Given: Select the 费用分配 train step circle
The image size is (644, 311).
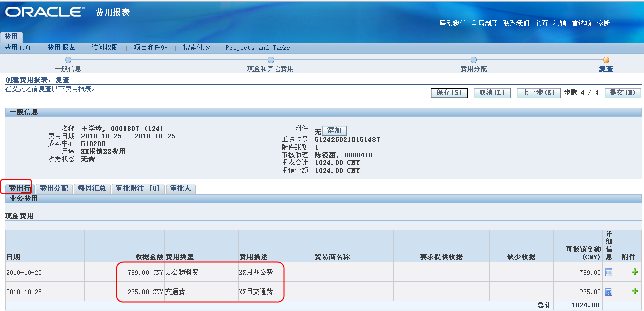Looking at the screenshot, I should [474, 59].
